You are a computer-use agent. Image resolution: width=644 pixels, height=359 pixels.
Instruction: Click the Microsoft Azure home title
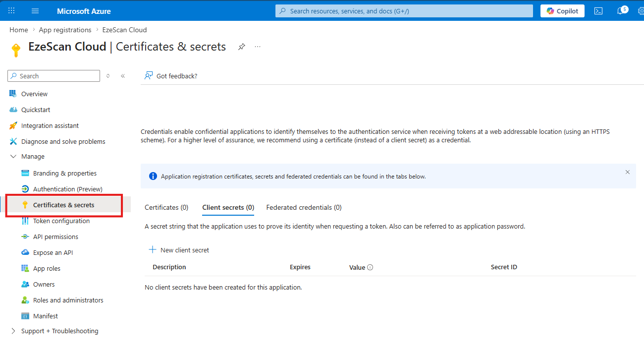tap(84, 11)
